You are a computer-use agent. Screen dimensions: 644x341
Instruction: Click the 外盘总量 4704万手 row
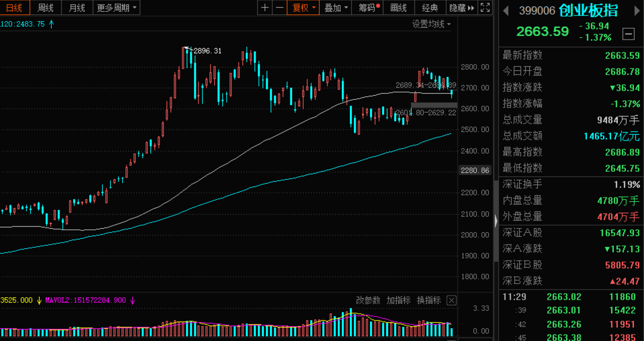click(x=571, y=217)
